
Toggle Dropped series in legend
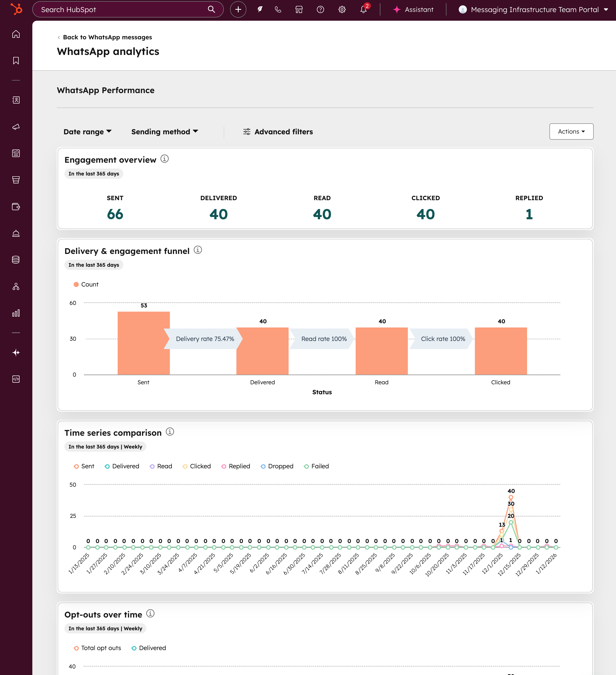[x=277, y=466]
